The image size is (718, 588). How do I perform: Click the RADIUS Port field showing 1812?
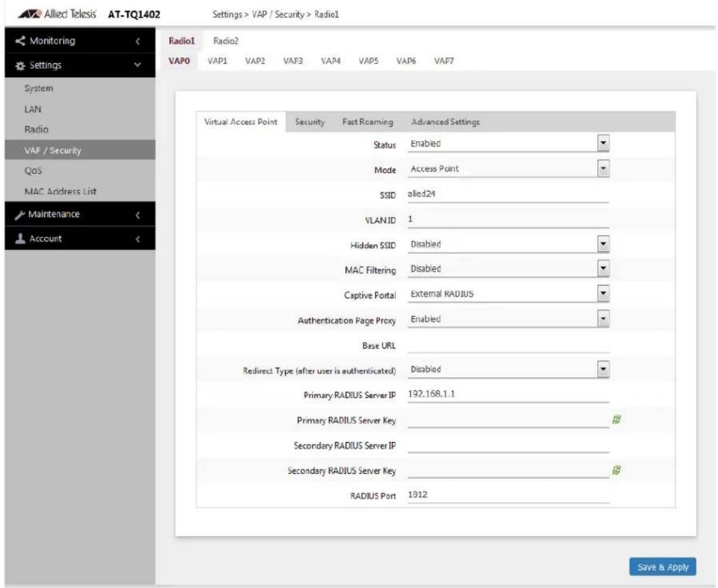coord(508,495)
